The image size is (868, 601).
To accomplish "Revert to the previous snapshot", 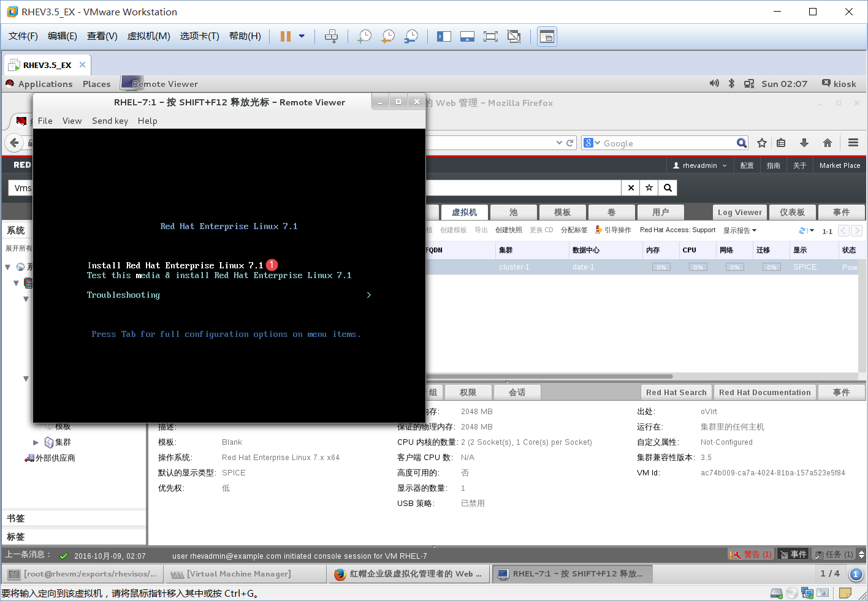I will (x=388, y=36).
